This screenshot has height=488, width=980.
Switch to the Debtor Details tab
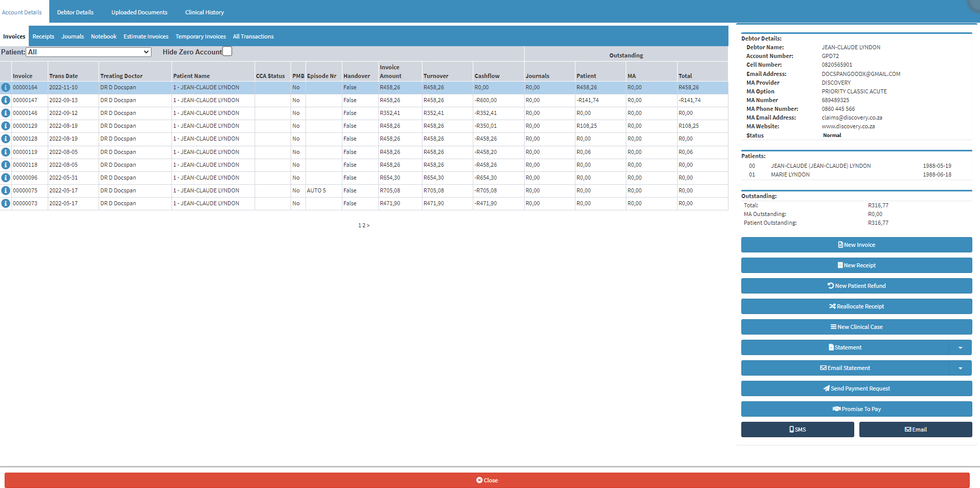pyautogui.click(x=75, y=12)
